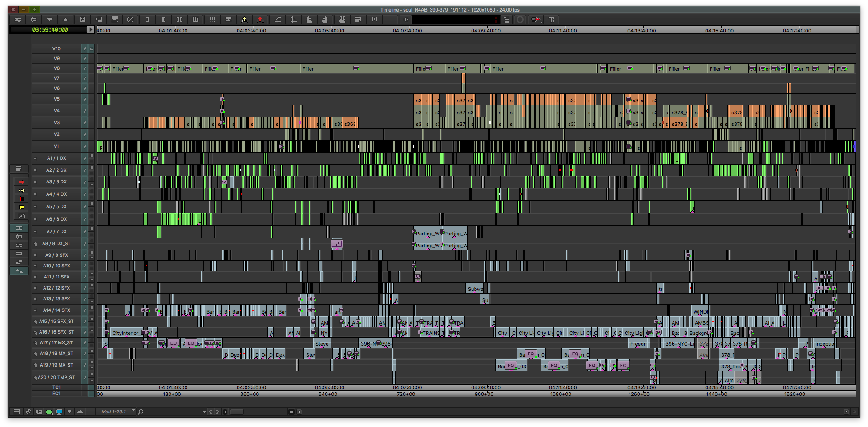Open the arrow beside timecode 03:59:40:00

[91, 30]
